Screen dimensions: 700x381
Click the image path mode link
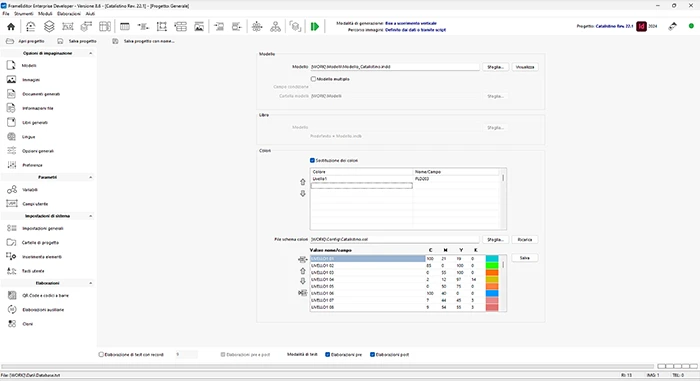(415, 30)
